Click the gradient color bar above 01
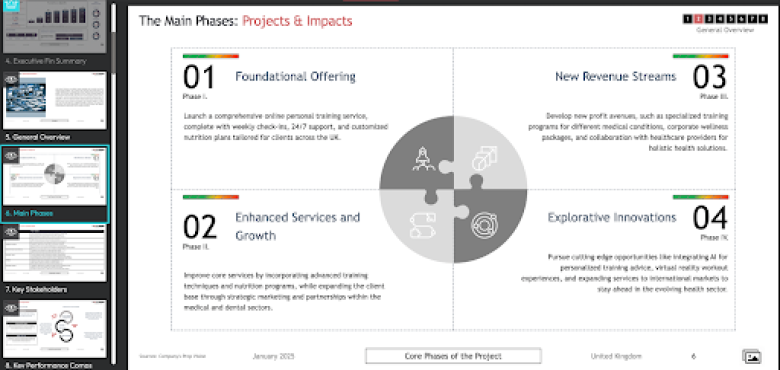Image resolution: width=780 pixels, height=370 pixels. [211, 56]
